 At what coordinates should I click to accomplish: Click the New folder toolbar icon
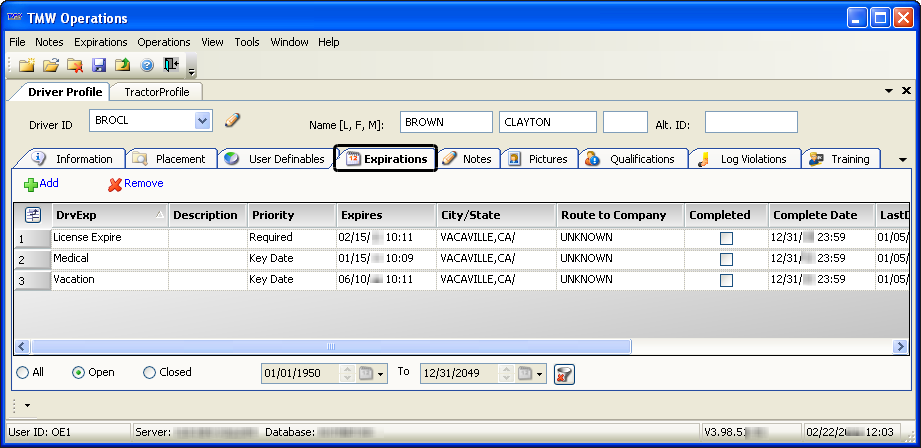coord(26,65)
